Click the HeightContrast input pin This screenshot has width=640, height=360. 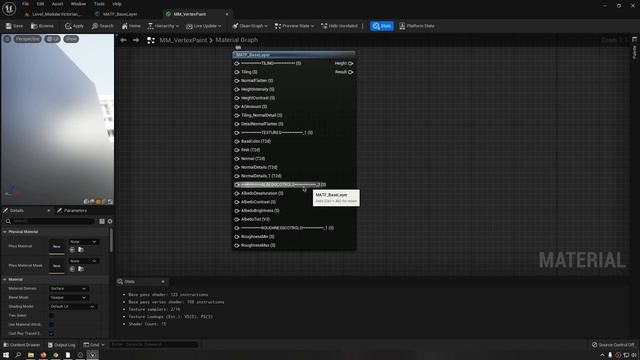point(237,98)
